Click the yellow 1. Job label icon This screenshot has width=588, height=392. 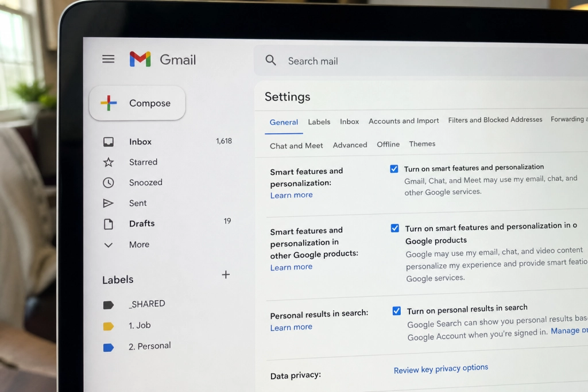click(x=109, y=327)
